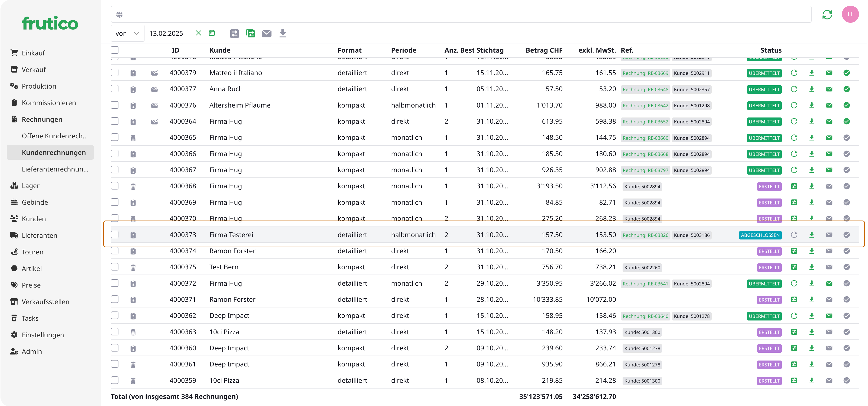The image size is (868, 406).
Task: Check the box for invoice 4000376
Action: point(115,105)
